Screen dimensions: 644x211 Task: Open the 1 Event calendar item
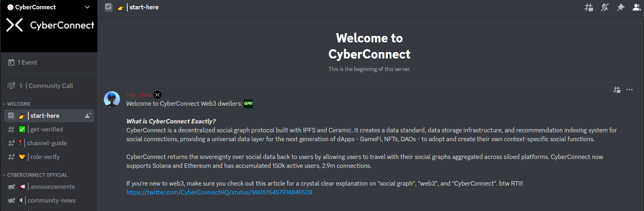point(49,63)
